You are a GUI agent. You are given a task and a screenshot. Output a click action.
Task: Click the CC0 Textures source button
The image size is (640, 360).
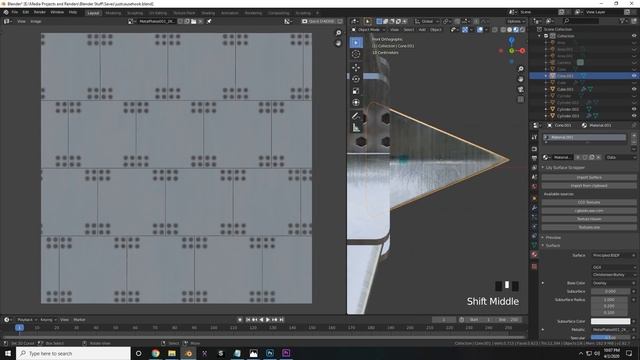pyautogui.click(x=589, y=202)
